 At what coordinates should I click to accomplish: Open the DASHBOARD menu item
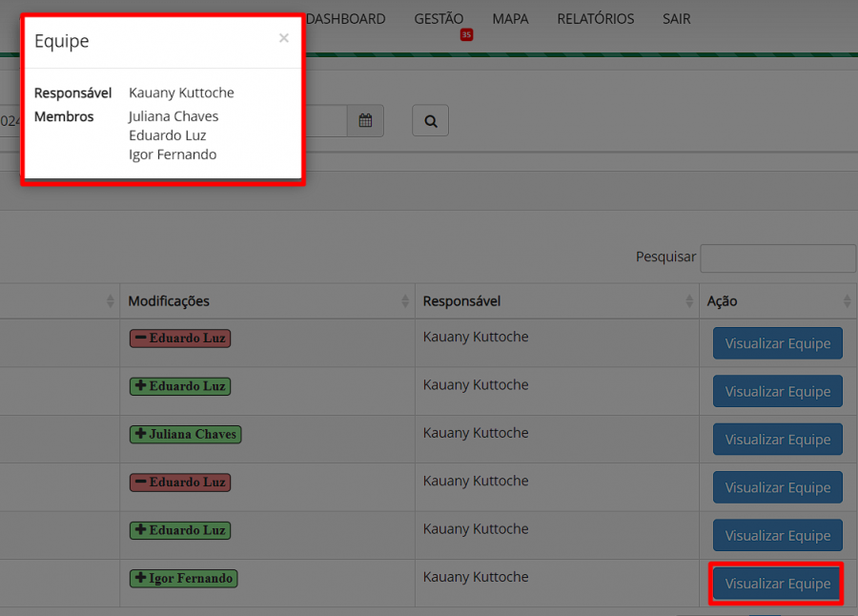[347, 19]
